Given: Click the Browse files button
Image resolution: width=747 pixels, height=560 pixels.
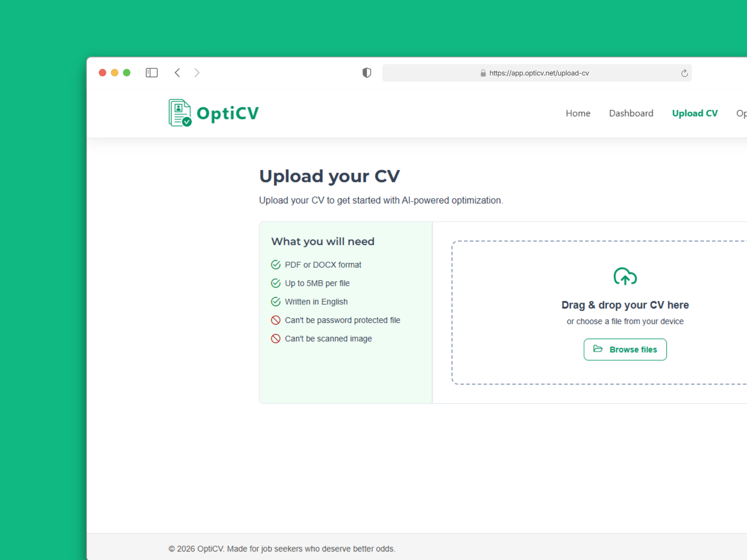Looking at the screenshot, I should 625,350.
